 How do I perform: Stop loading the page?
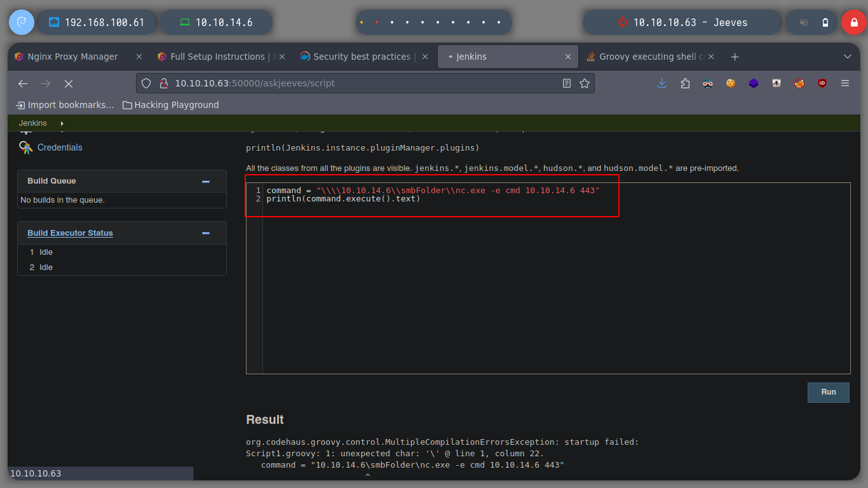click(69, 83)
